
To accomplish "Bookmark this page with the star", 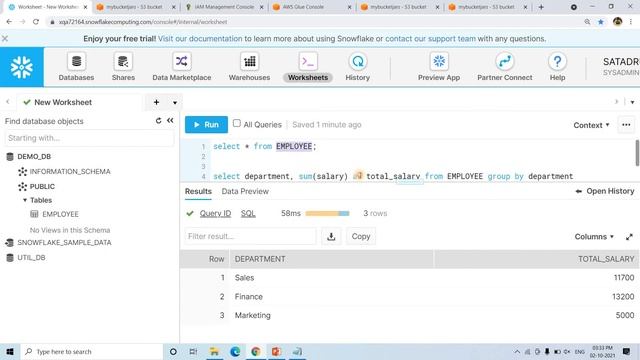I will click(x=601, y=22).
